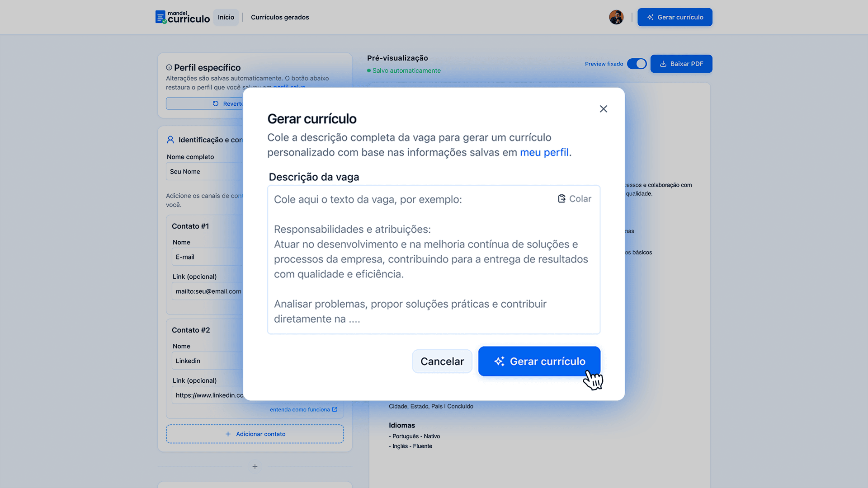Click the Colar paste button
The width and height of the screenshot is (868, 488).
575,199
